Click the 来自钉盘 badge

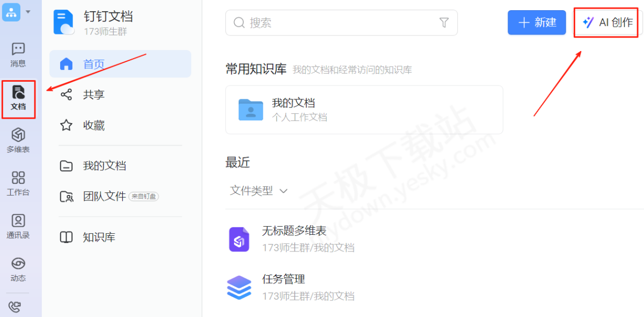click(144, 197)
